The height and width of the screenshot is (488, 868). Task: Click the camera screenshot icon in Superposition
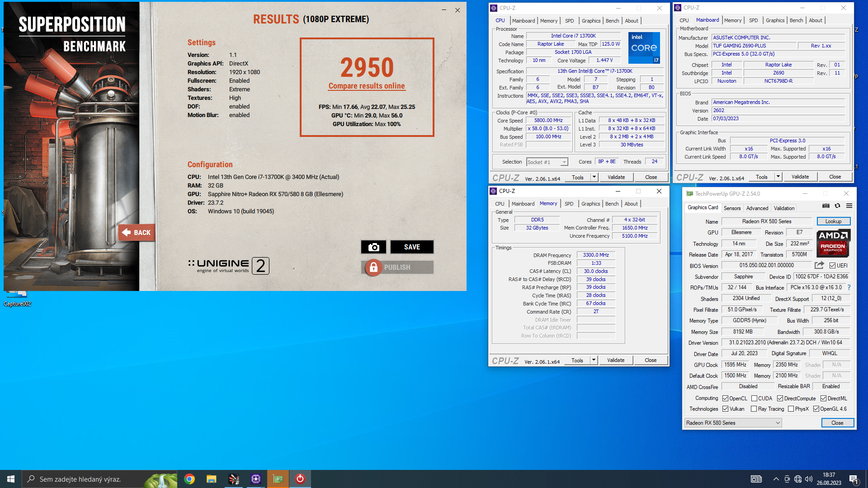pyautogui.click(x=373, y=247)
